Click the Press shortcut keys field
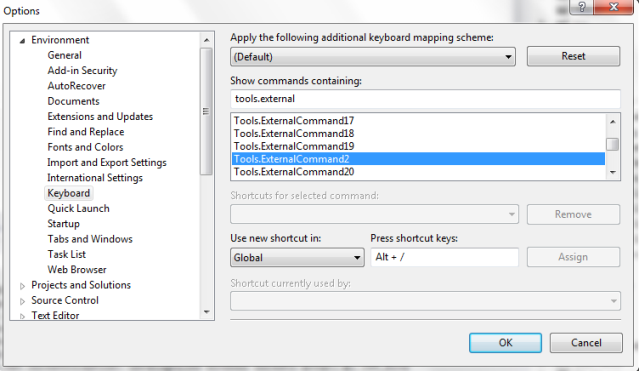The height and width of the screenshot is (371, 639). pyautogui.click(x=445, y=257)
